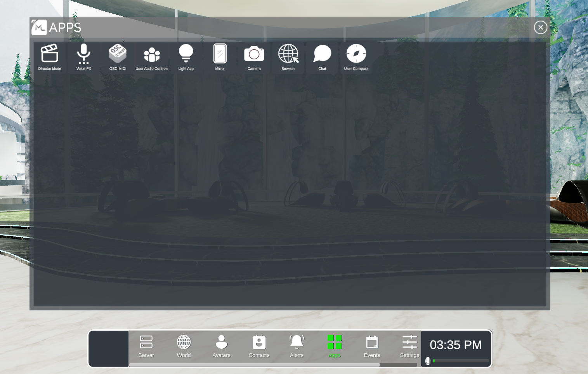Launch the Camera app
The width and height of the screenshot is (588, 374).
point(254,57)
